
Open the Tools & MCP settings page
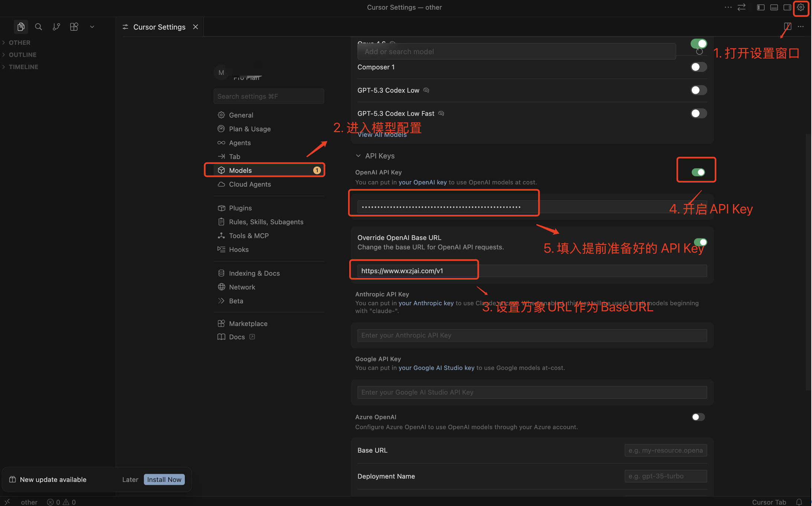pos(249,236)
